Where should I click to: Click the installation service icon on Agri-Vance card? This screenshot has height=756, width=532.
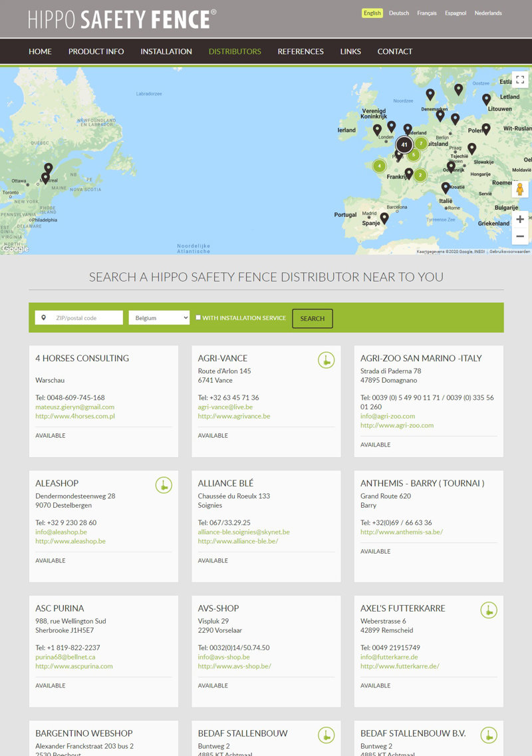pos(326,360)
